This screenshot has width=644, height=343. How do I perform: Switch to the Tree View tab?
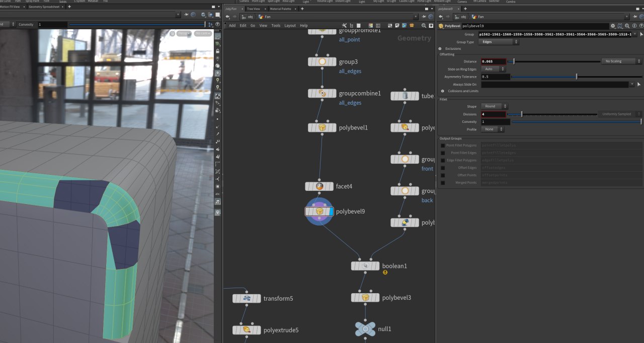[x=253, y=9]
